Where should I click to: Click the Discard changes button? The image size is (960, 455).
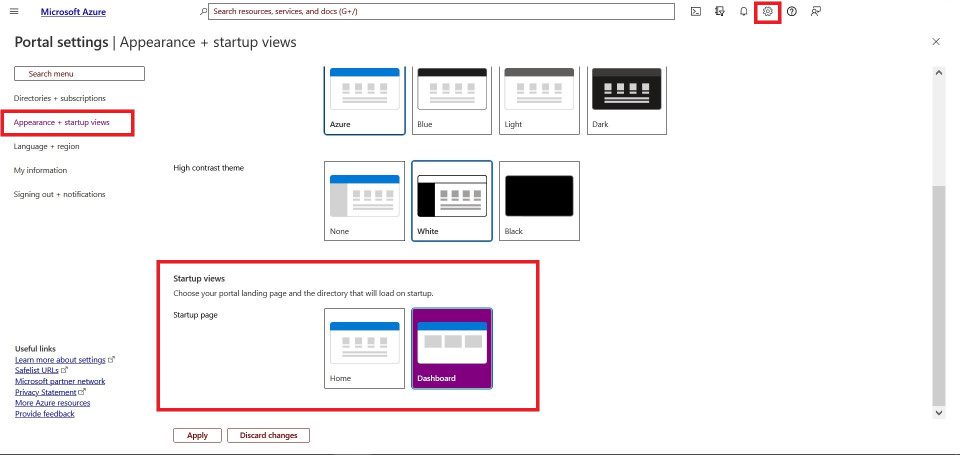tap(268, 435)
